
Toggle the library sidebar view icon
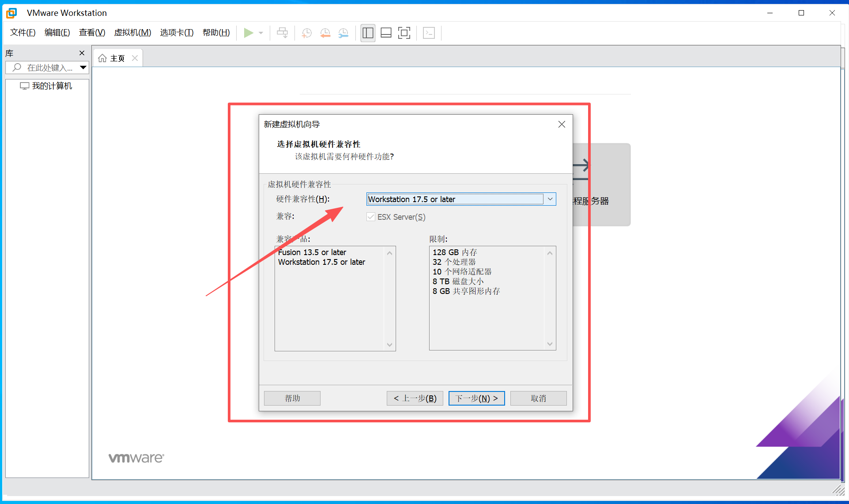point(368,33)
